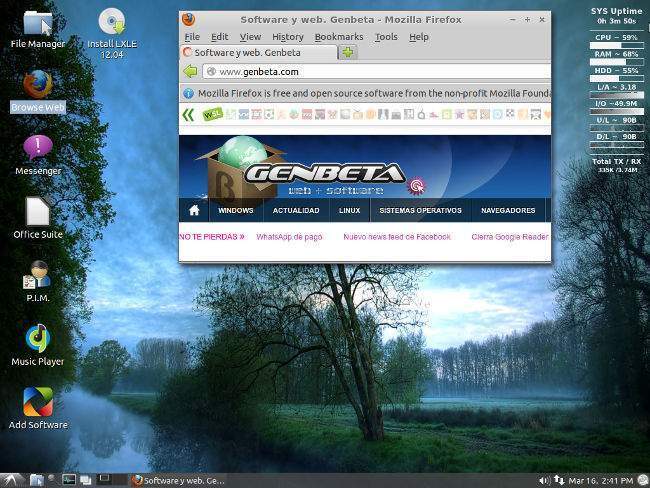The image size is (650, 488).
Task: Open the History menu in Firefox
Action: coord(287,37)
